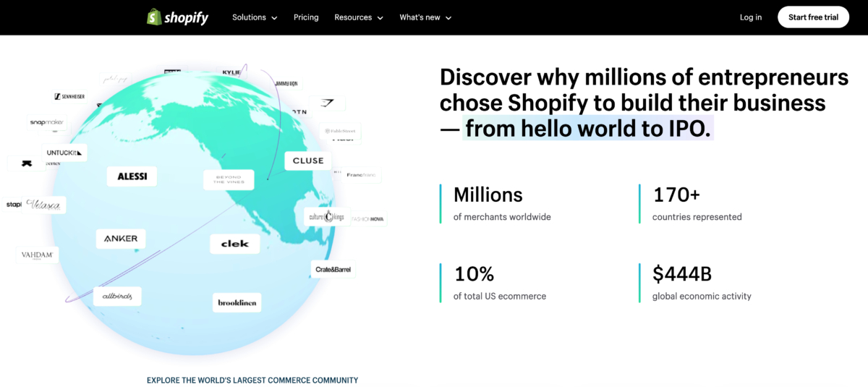Expand the Resources dropdown menu

[359, 17]
